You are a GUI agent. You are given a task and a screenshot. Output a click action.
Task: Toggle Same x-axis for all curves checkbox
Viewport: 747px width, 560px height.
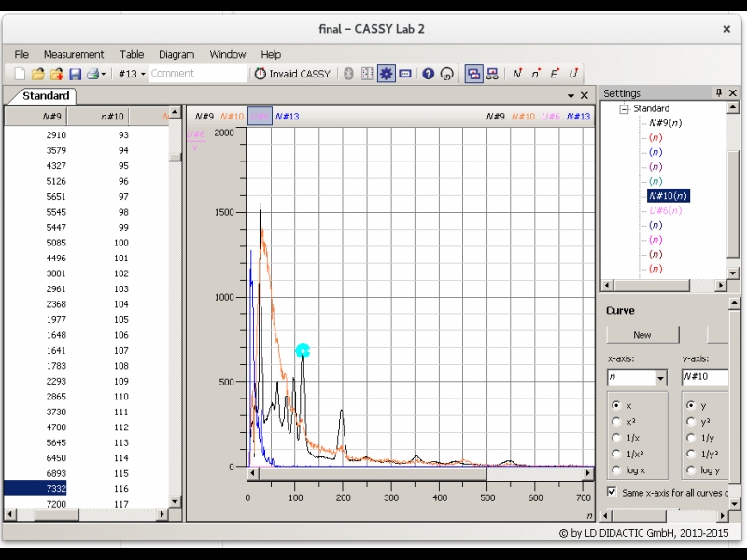612,492
